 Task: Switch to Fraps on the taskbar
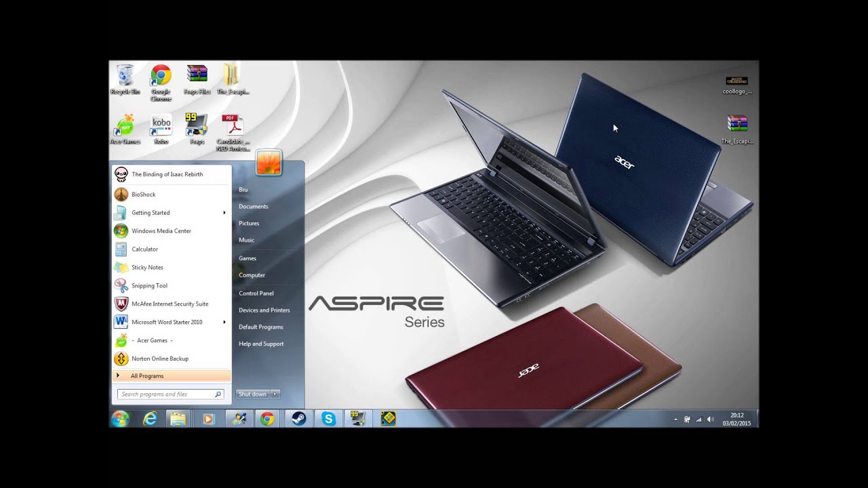click(x=358, y=419)
